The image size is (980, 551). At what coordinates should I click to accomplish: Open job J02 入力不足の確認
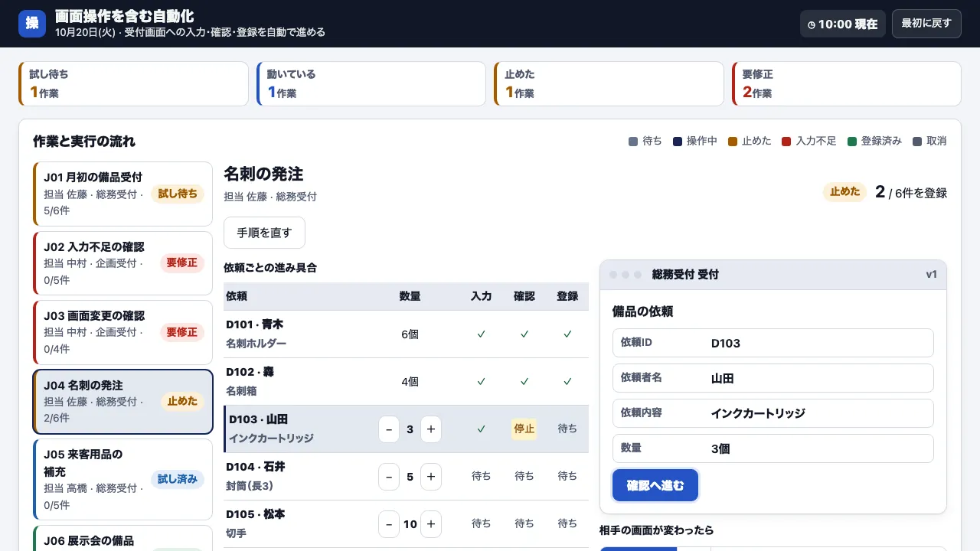pos(122,263)
